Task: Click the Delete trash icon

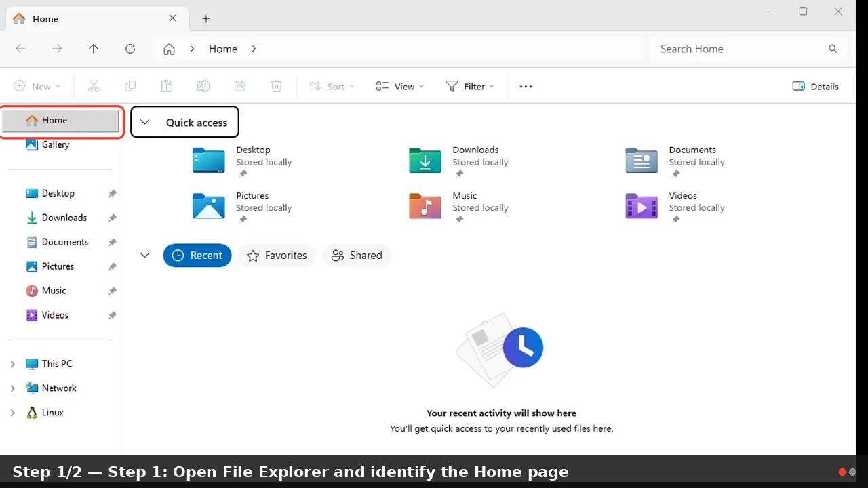Action: click(x=277, y=86)
